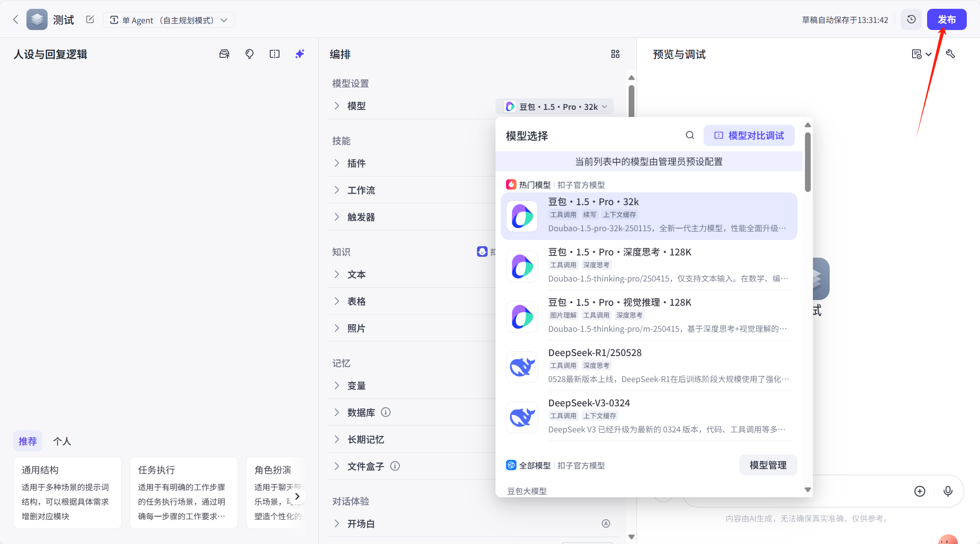
Task: Edit the bot name with pencil icon
Action: click(90, 19)
